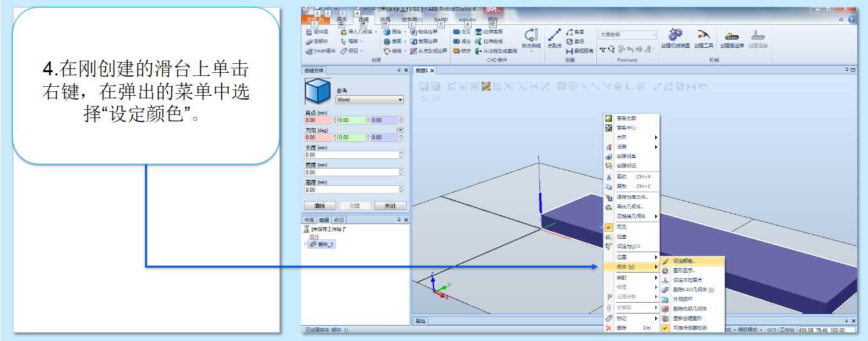Click the green 角点 Y value field
The width and height of the screenshot is (868, 341).
[352, 120]
